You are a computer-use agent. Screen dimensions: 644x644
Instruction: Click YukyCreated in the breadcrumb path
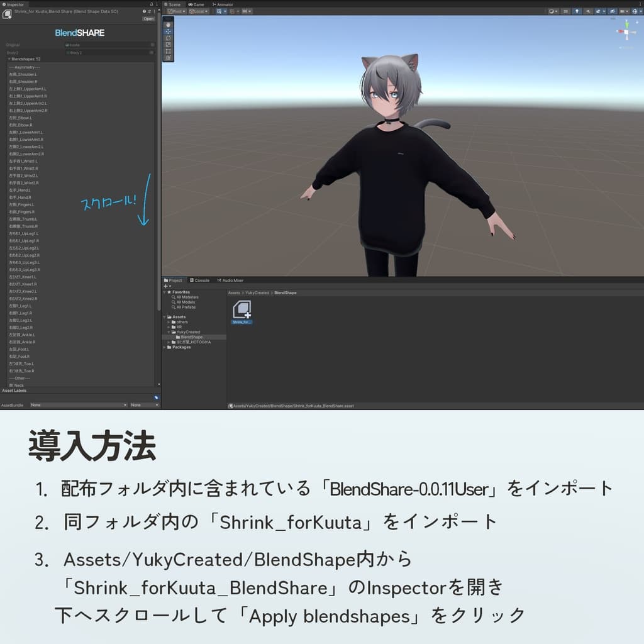257,293
